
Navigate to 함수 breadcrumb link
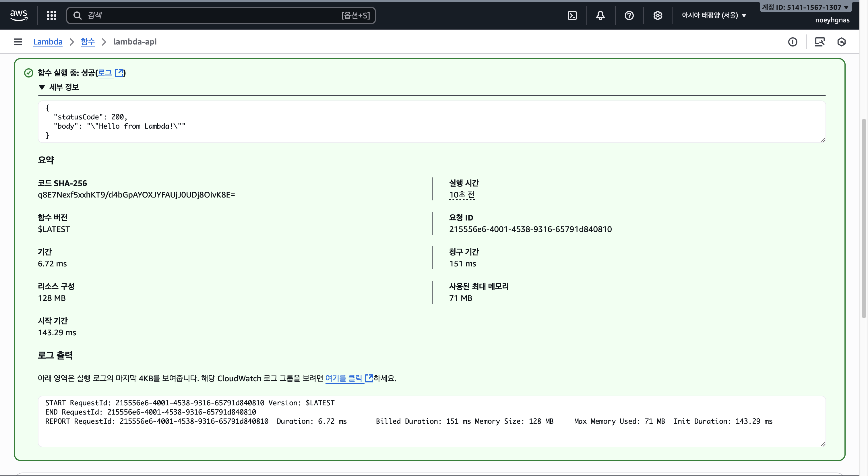88,42
